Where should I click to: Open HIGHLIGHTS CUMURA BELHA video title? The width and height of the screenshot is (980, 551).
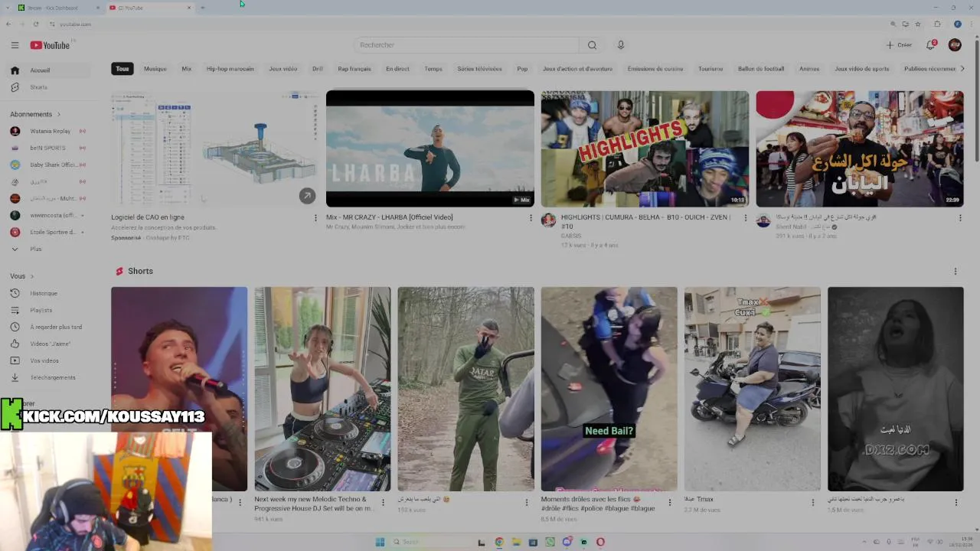[x=646, y=221]
